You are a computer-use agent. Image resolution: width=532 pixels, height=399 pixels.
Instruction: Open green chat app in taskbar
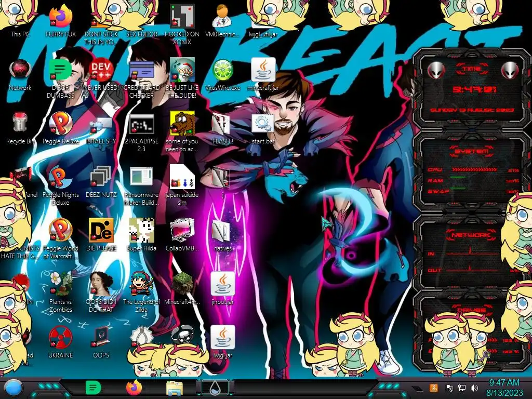coord(92,388)
